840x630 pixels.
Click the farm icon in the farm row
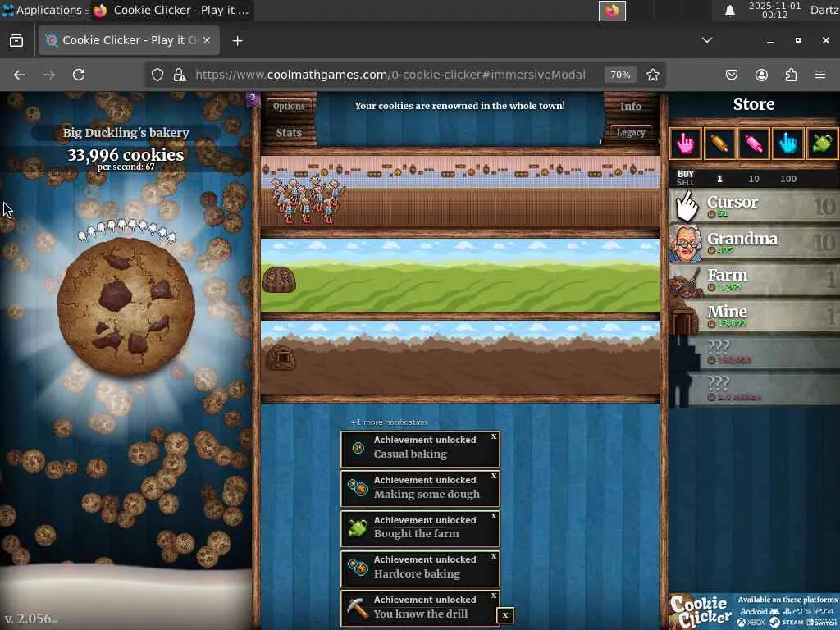[279, 279]
